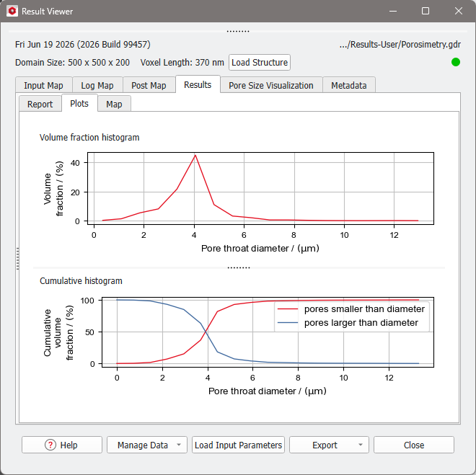
Task: Click the Result Viewer app icon
Action: coord(12,12)
